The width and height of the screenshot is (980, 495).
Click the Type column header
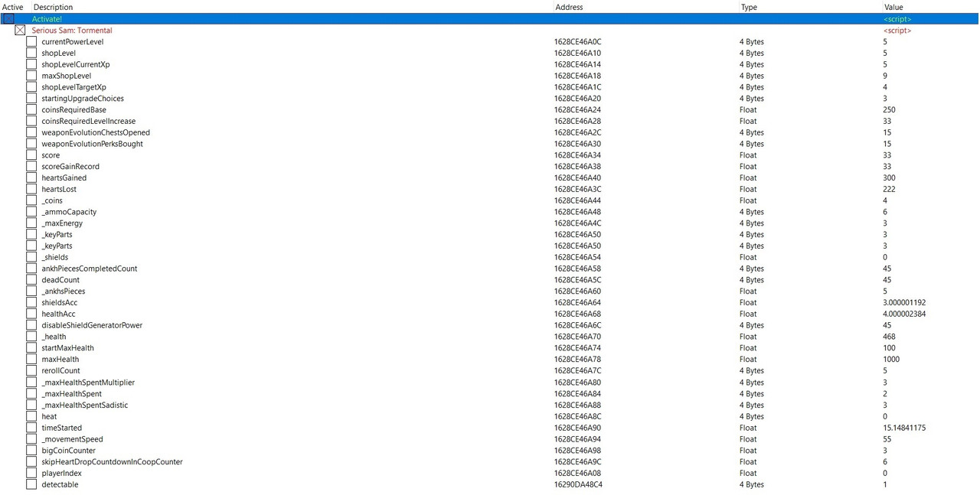749,7
